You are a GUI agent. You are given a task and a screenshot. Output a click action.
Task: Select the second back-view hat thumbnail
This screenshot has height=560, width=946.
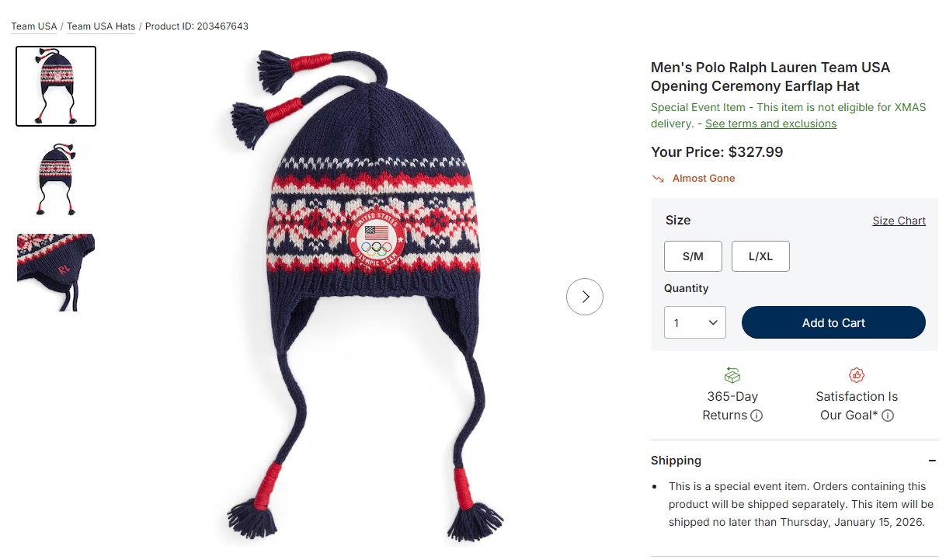(x=56, y=179)
